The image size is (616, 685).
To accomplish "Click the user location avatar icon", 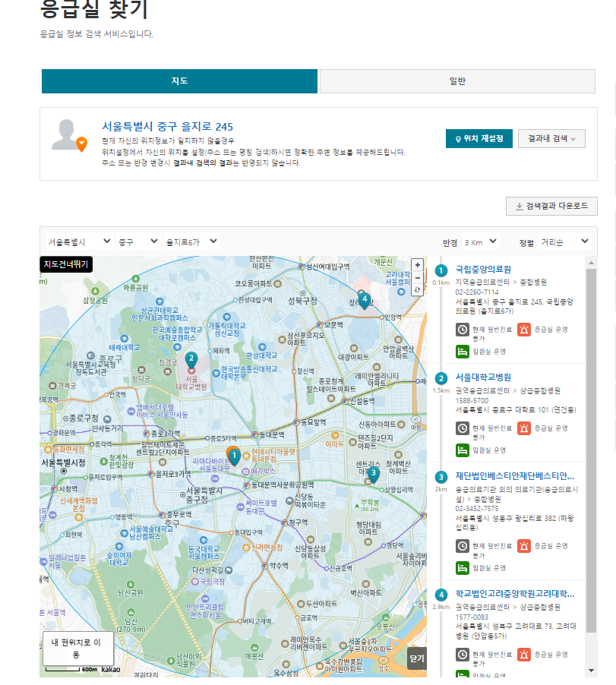I will point(69,135).
